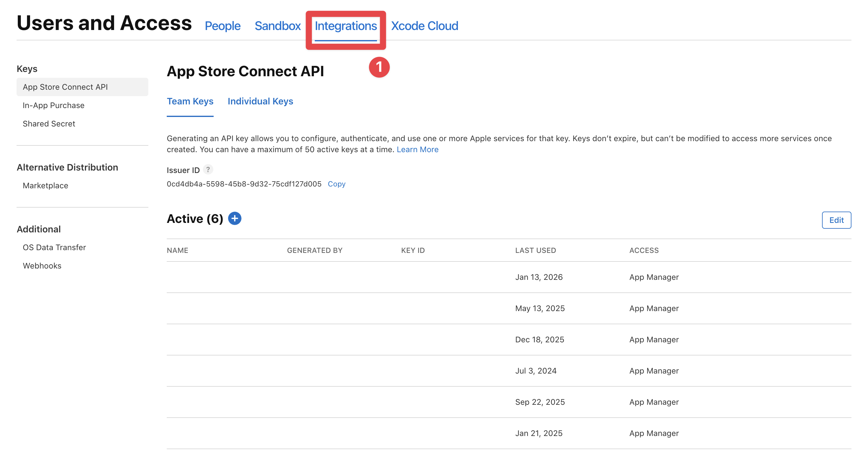Open the Sandbox section

point(278,26)
